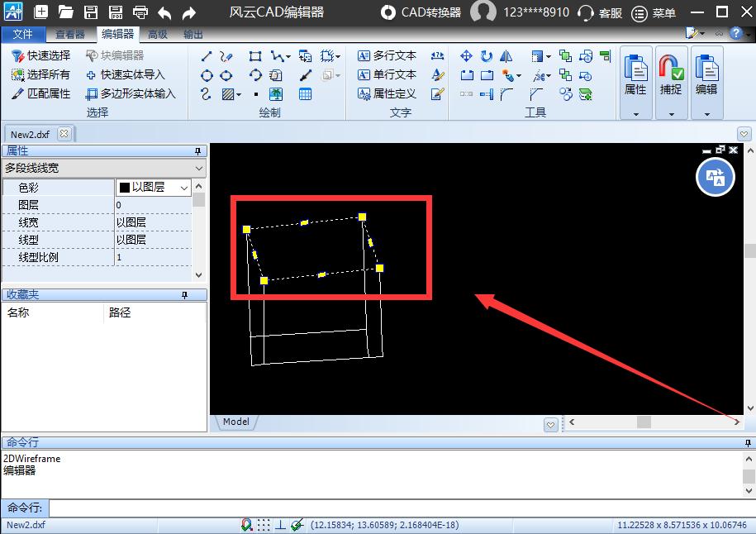
Task: Select the Line drawing tool
Action: click(x=207, y=56)
